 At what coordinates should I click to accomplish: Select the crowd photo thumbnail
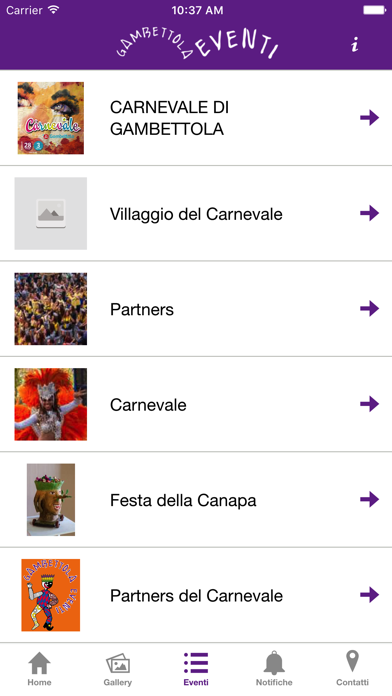click(51, 309)
